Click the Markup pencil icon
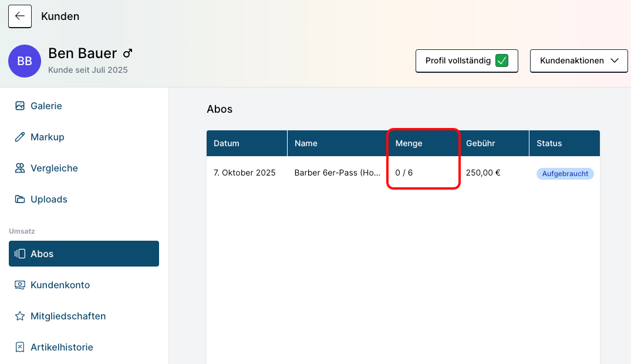This screenshot has width=631, height=364. click(20, 137)
